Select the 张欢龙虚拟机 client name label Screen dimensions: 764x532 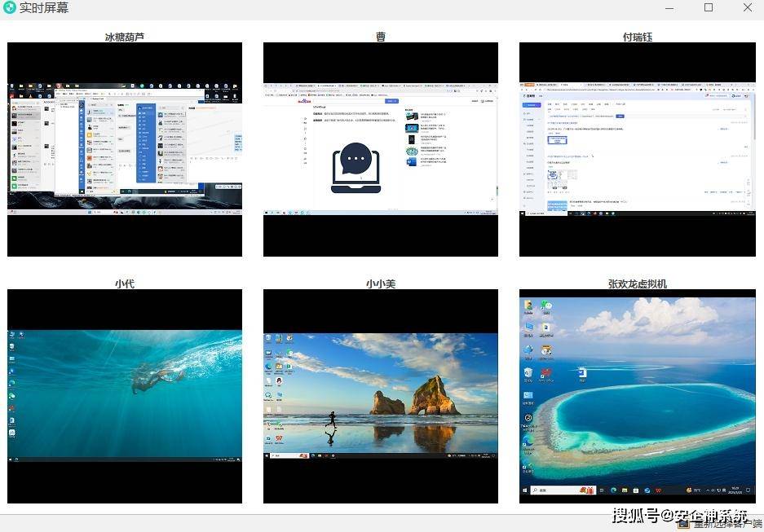[638, 284]
